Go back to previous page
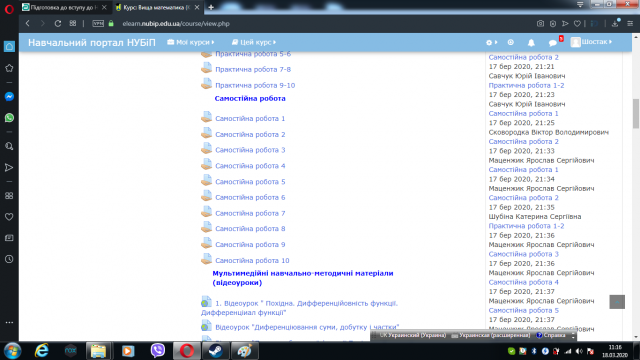Viewport: 640px width, 360px height. [x=28, y=24]
